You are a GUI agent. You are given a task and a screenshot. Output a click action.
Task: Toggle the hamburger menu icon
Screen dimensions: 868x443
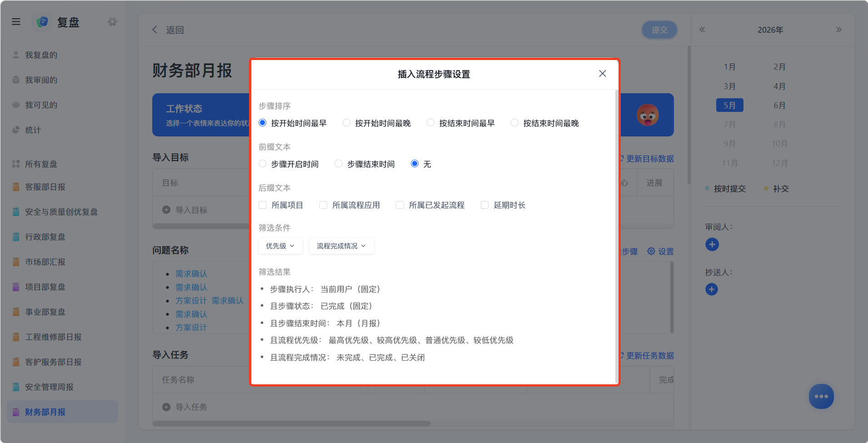click(x=16, y=21)
